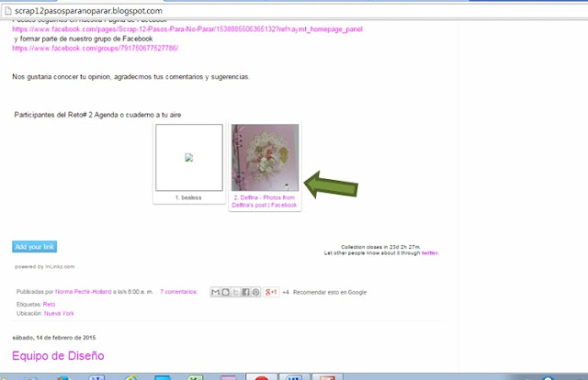Open the empty bealess entry thumbnail
The width and height of the screenshot is (588, 380).
[x=189, y=157]
